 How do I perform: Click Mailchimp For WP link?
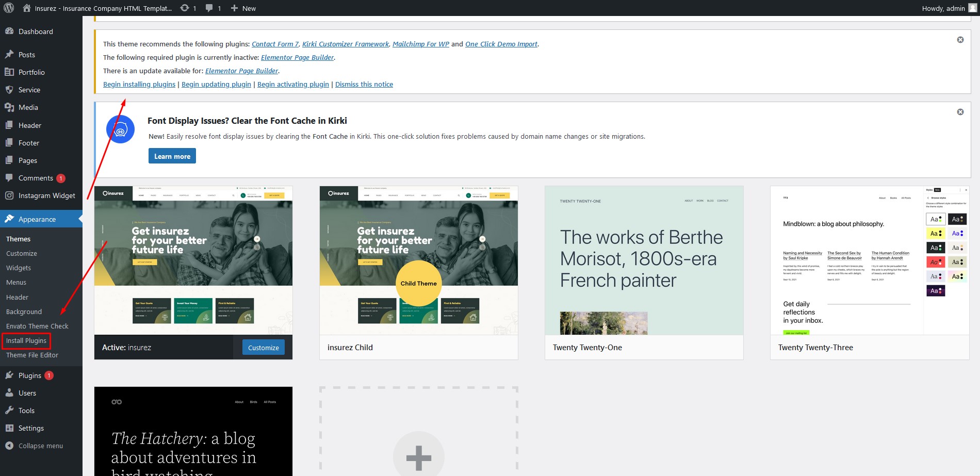pyautogui.click(x=421, y=44)
